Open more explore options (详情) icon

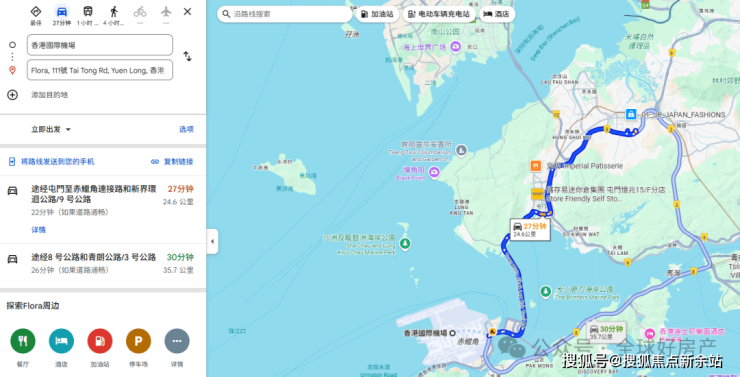177,341
